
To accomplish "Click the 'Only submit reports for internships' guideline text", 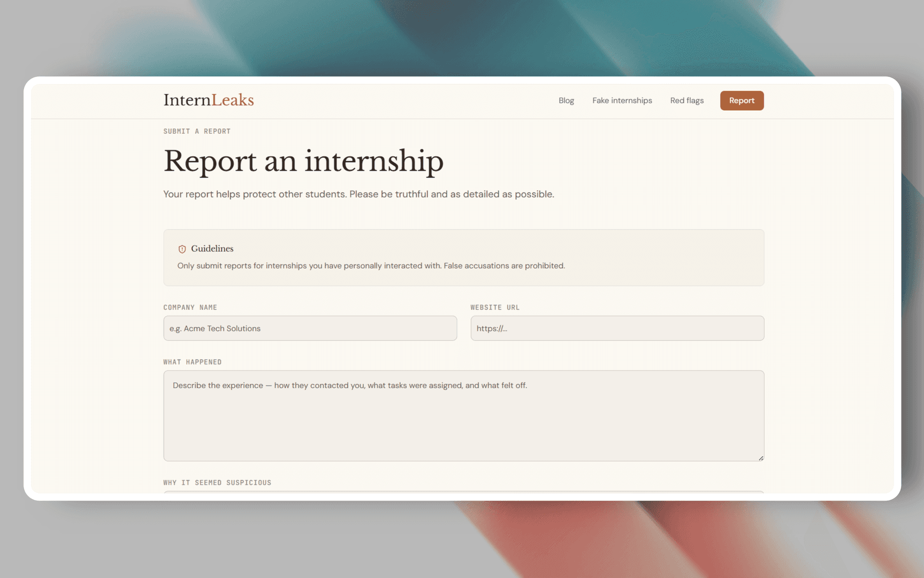I will tap(371, 266).
